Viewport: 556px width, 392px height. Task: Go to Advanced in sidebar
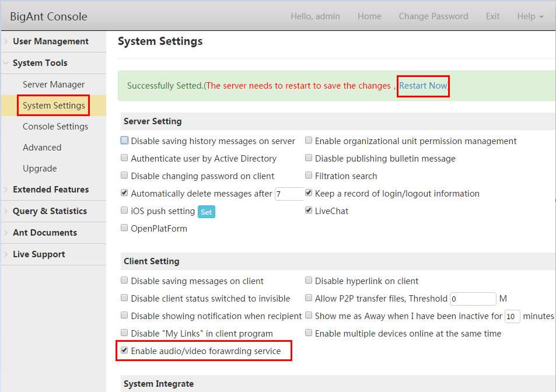pos(42,148)
